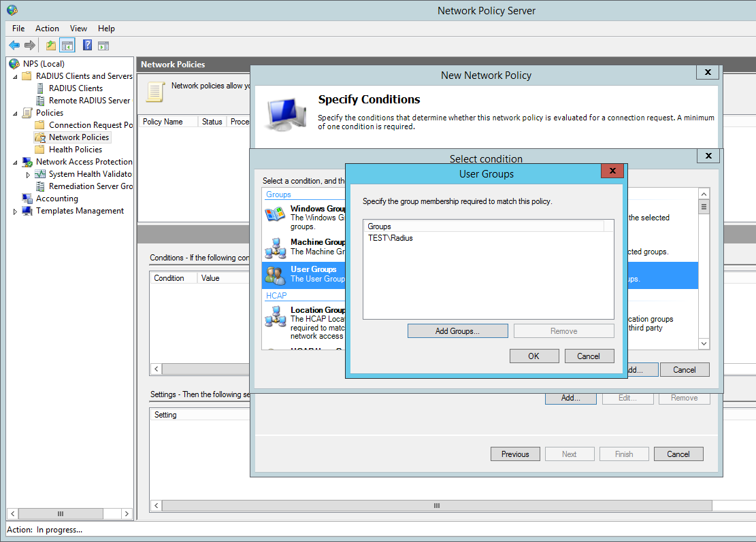Click the Groups column header in User Groups
Image resolution: width=756 pixels, height=542 pixels.
pyautogui.click(x=484, y=226)
